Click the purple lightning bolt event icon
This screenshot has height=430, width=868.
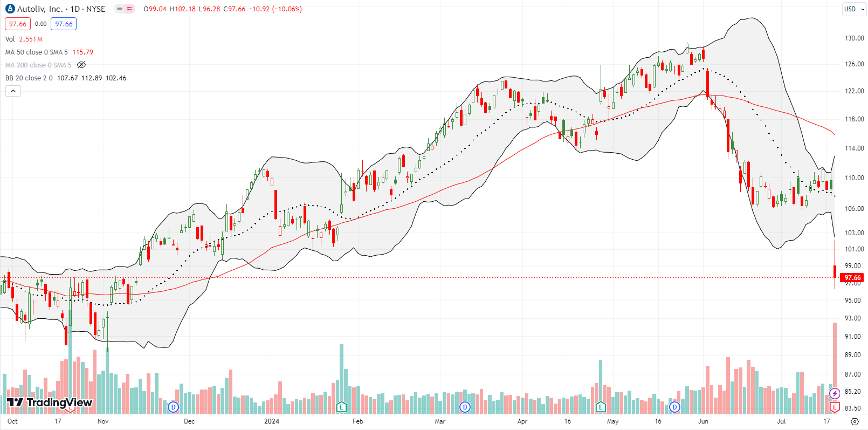[x=835, y=393]
